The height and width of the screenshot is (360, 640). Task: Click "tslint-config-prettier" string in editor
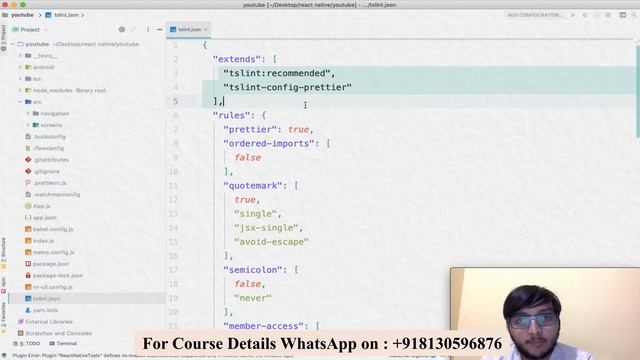[x=287, y=87]
